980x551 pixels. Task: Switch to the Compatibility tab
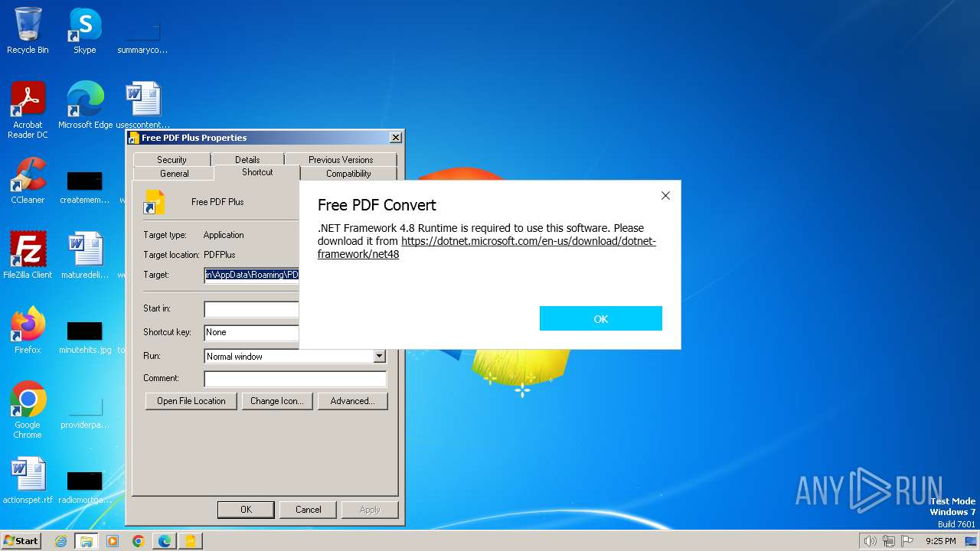point(348,174)
